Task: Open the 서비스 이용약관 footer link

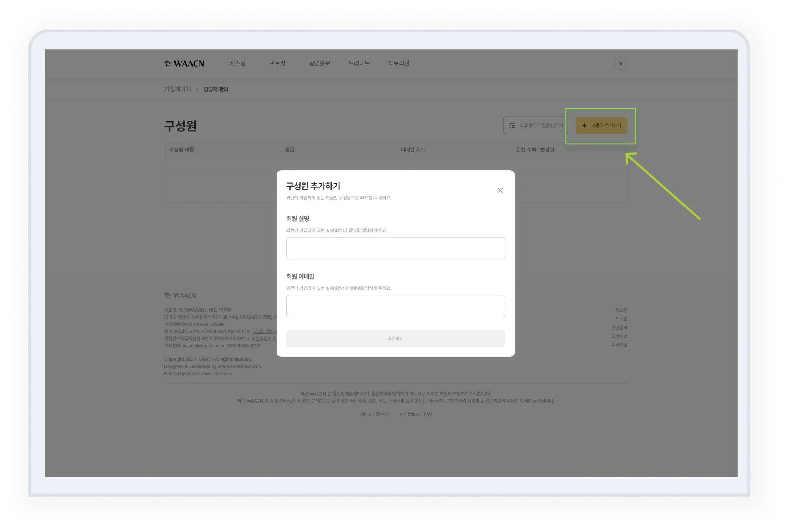Action: tap(374, 414)
